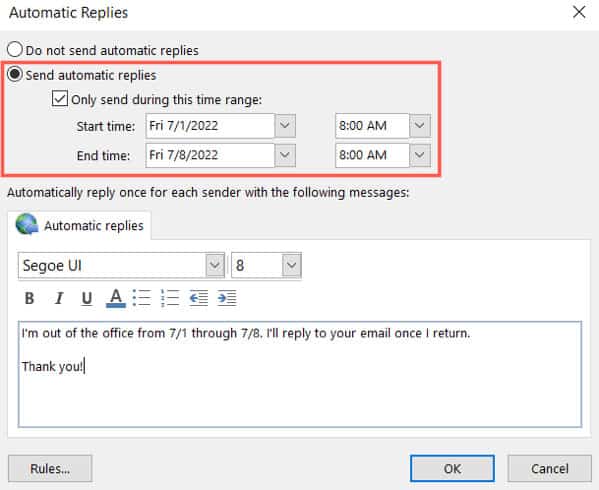Close the Automatic Replies dialog

click(579, 12)
